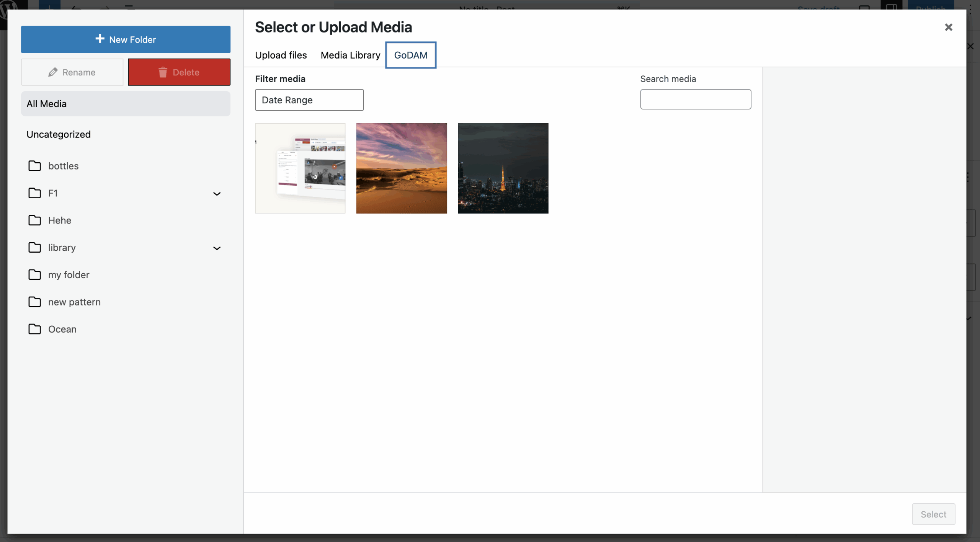Switch to the Upload files tab
Image resolution: width=980 pixels, height=542 pixels.
coord(281,55)
